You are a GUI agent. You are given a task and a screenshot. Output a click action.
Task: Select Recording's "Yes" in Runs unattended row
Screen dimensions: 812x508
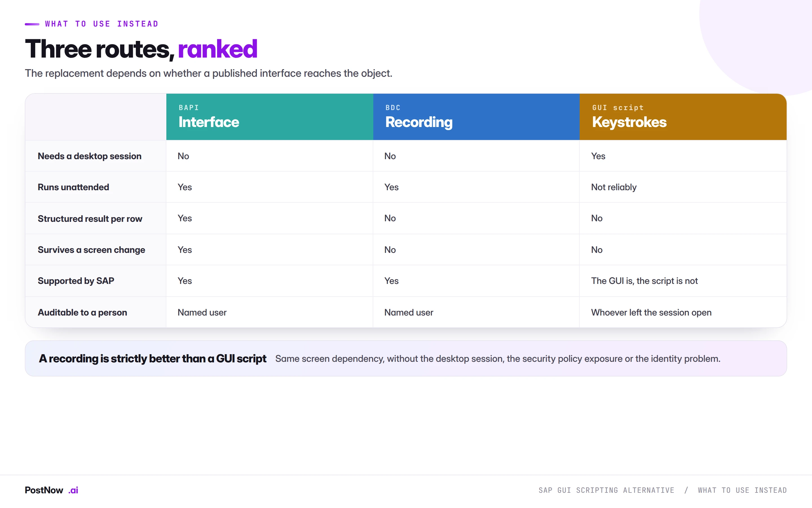pos(391,187)
